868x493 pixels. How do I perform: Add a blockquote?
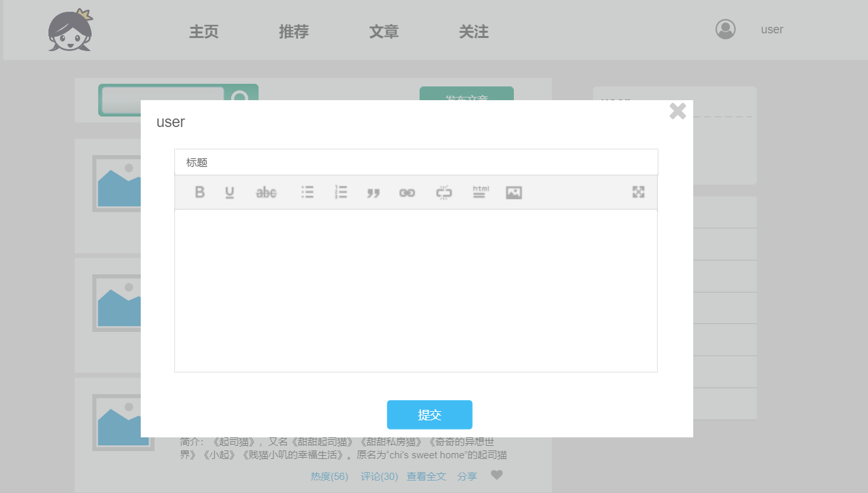(x=374, y=192)
